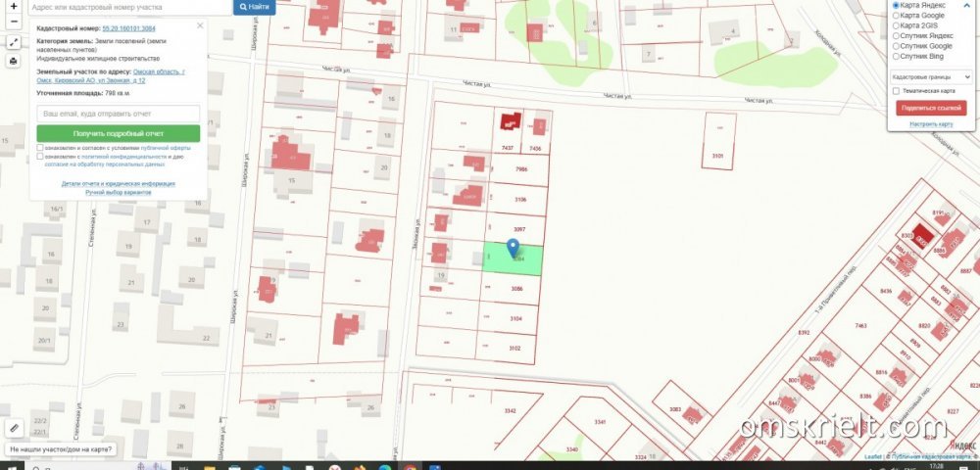Close the parcel info popup
This screenshot has height=470, width=980.
(x=200, y=25)
